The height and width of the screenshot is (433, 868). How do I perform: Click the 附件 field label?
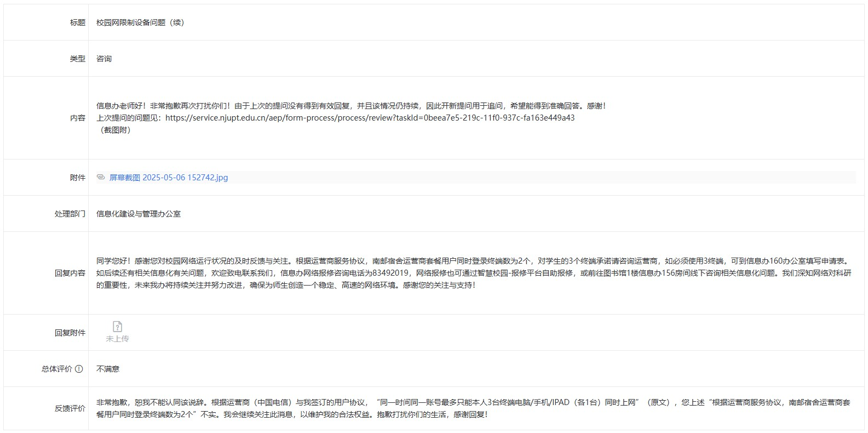(x=77, y=178)
